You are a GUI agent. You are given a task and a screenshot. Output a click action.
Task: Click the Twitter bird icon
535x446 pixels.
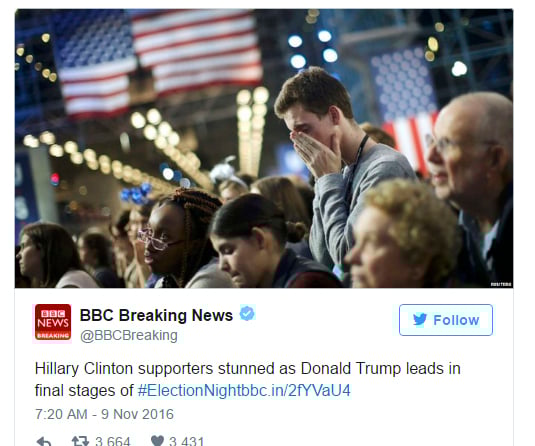coord(420,320)
